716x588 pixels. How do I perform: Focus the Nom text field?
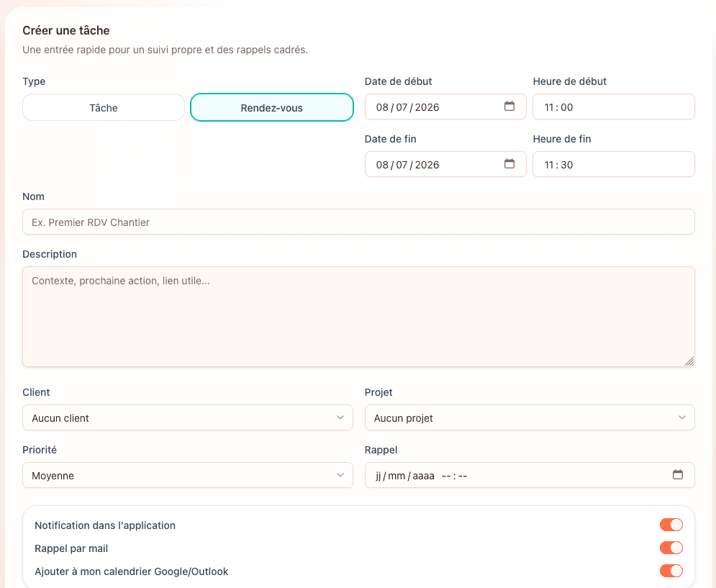[358, 222]
